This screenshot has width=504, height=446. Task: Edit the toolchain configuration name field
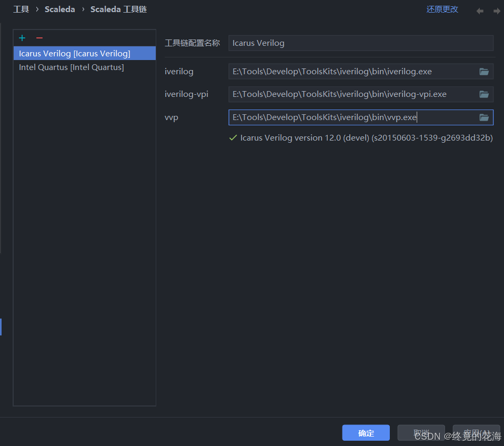tap(361, 43)
